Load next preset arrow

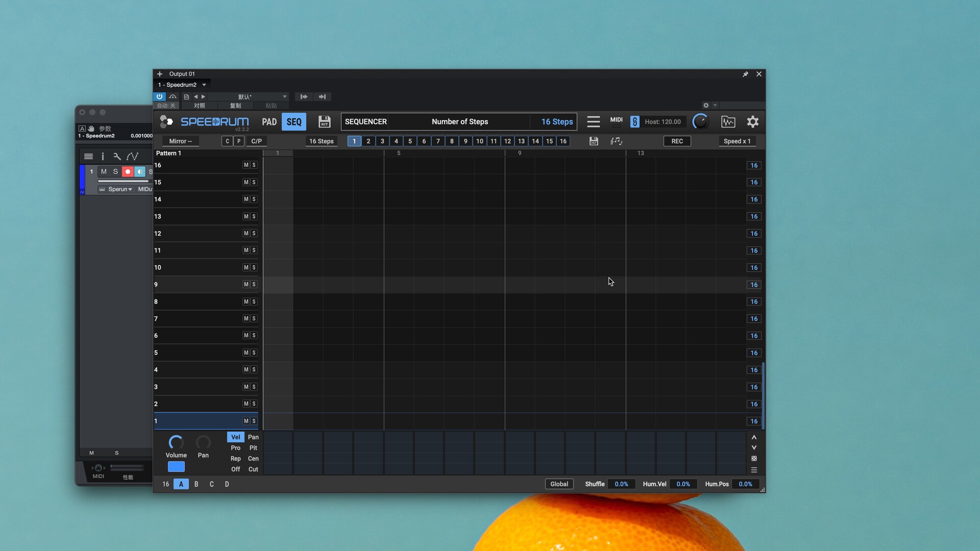[203, 96]
